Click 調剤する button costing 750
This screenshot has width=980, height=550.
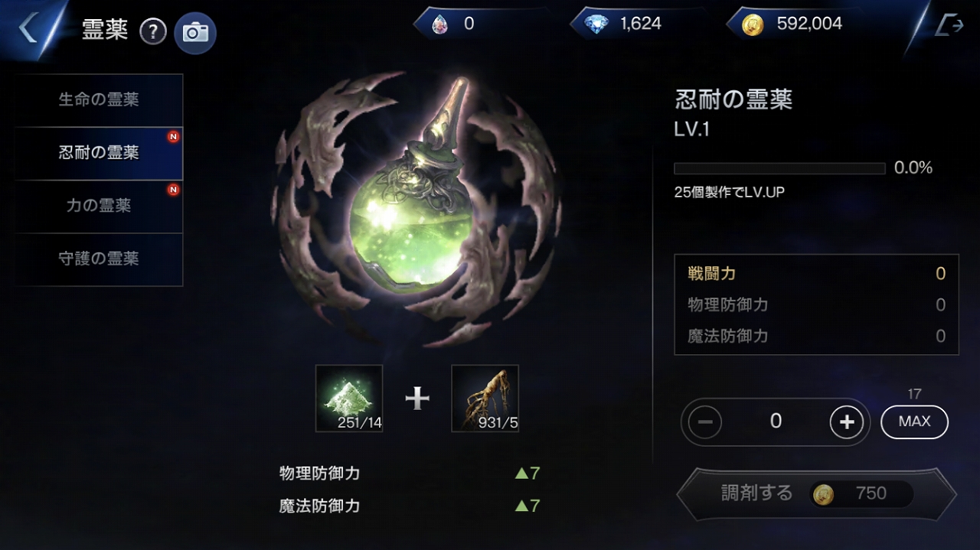(816, 494)
